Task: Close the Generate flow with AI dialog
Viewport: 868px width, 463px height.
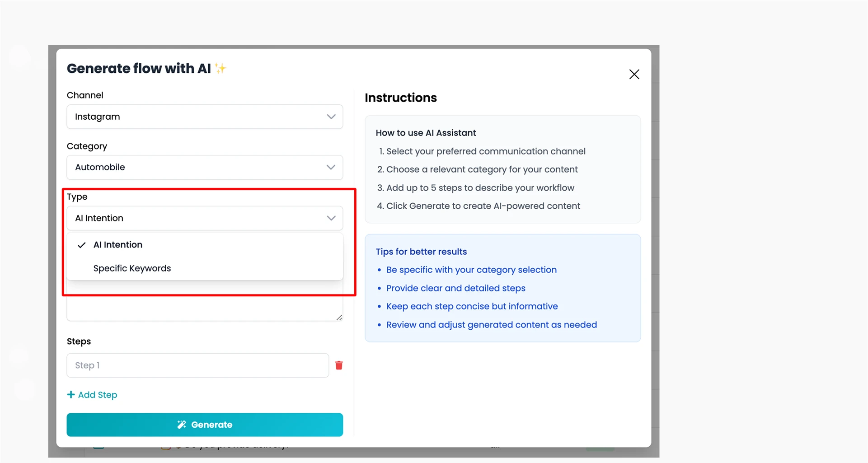Action: click(634, 74)
